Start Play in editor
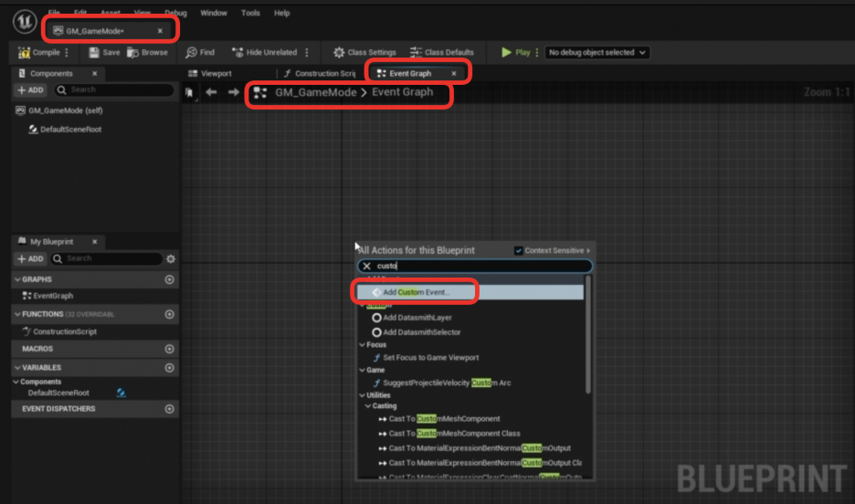Screen dimensions: 855x504 tap(516, 52)
